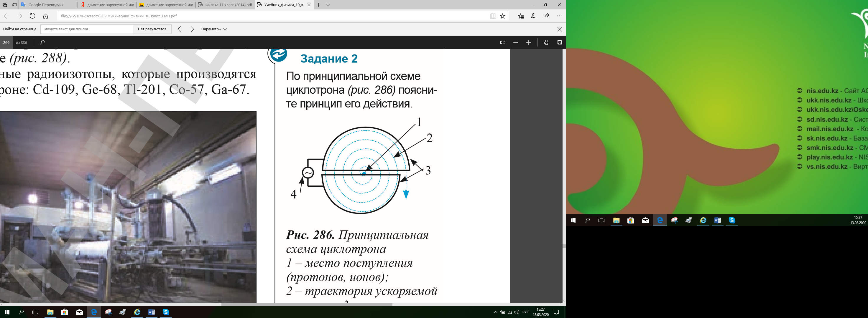Open Edge on the second monitor taskbar

click(660, 221)
